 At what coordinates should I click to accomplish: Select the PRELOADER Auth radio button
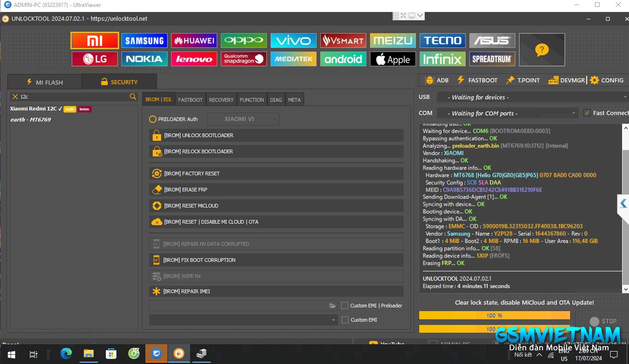coord(153,119)
